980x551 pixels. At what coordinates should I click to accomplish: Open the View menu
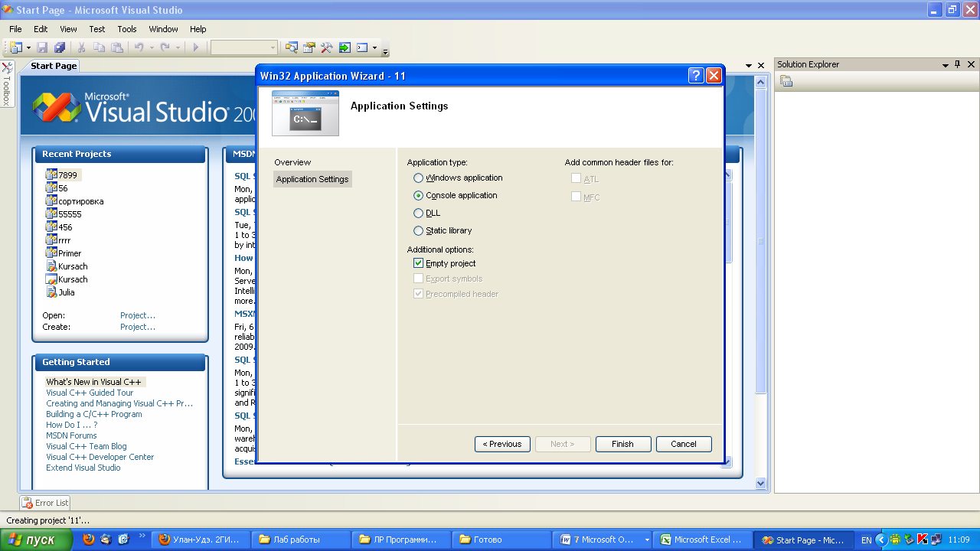68,29
